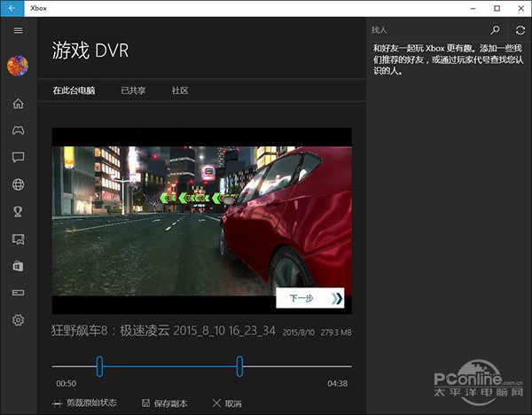This screenshot has height=415, width=532.
Task: Open My Games controller icon
Action: 18,130
